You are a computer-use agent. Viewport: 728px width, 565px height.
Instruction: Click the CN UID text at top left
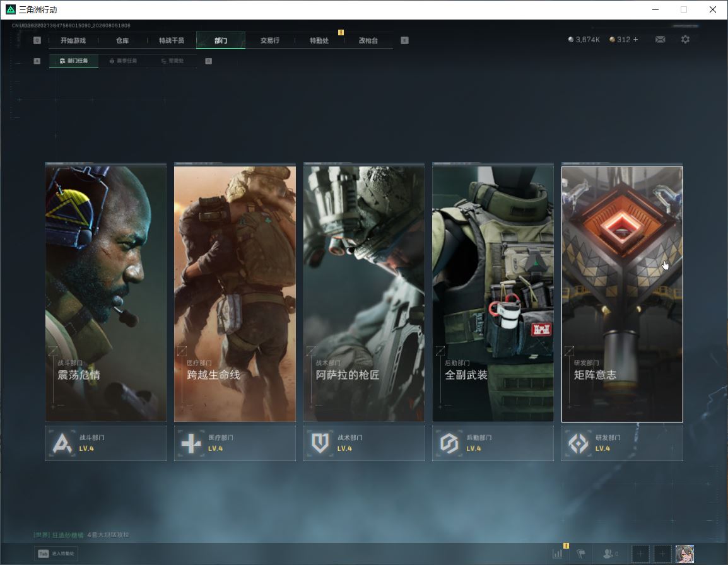[x=71, y=25]
